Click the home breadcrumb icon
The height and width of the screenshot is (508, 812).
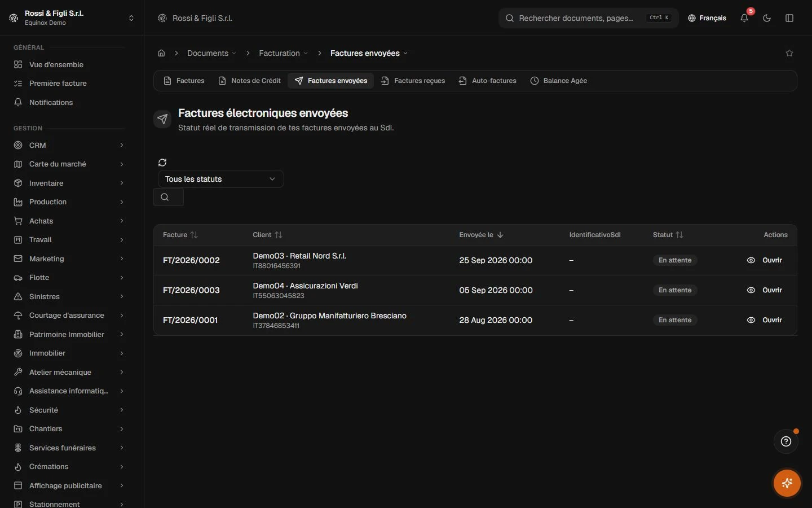pos(161,53)
